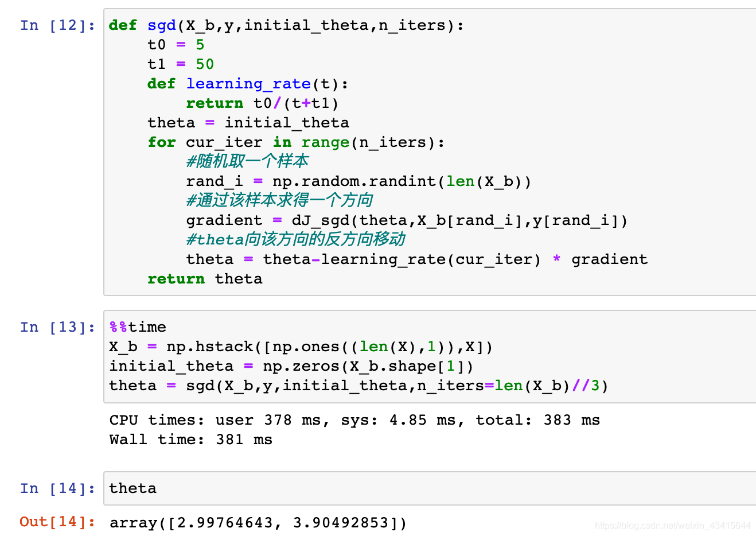Viewport: 756px width, 536px height.
Task: Click the 't0 = 5' line
Action: (176, 45)
